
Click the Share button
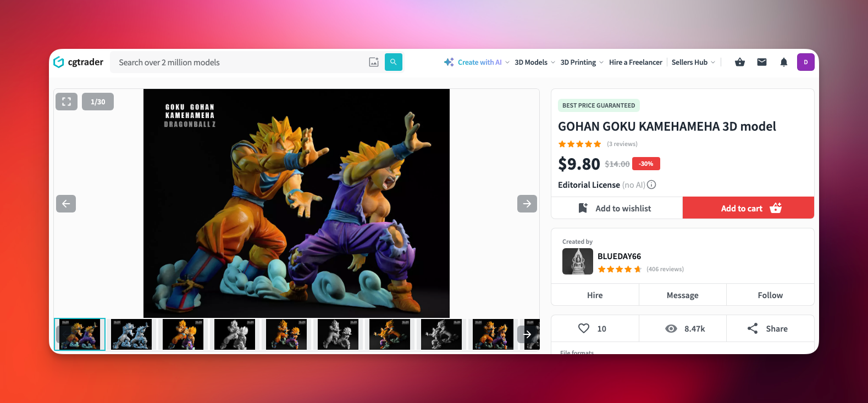767,328
